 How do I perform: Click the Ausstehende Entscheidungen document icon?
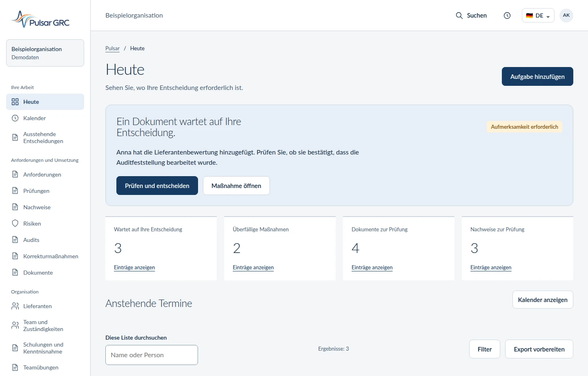(x=15, y=137)
